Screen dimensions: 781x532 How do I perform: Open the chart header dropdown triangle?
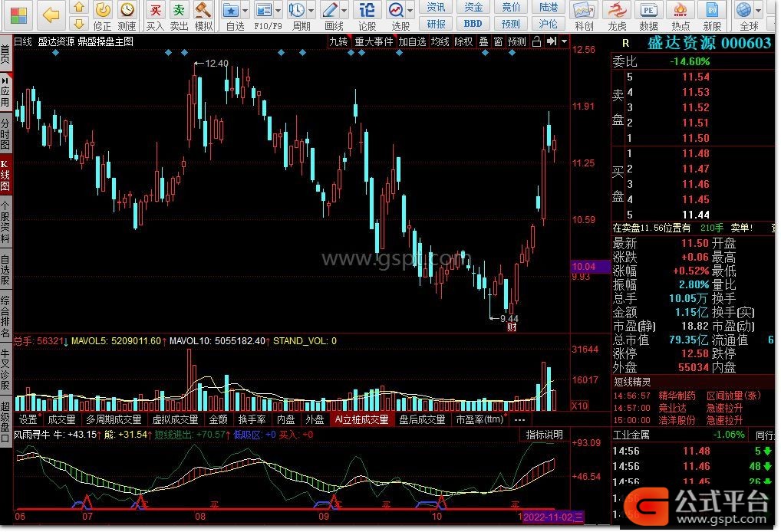[x=565, y=42]
